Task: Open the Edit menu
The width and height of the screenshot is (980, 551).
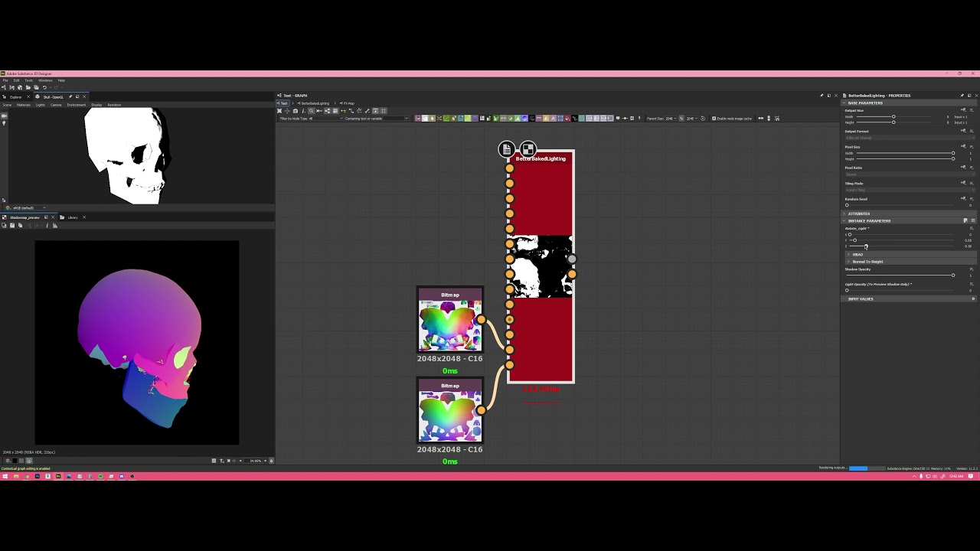Action: tap(16, 80)
